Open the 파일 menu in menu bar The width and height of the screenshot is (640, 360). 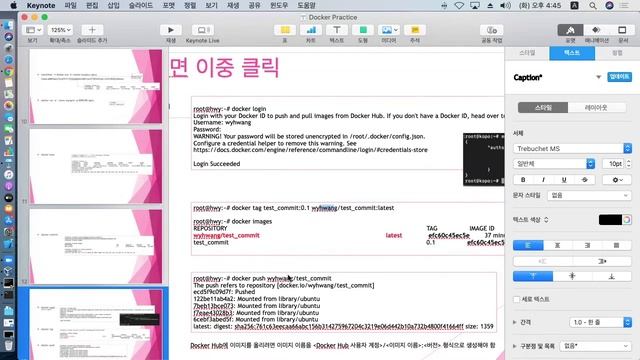[71, 5]
